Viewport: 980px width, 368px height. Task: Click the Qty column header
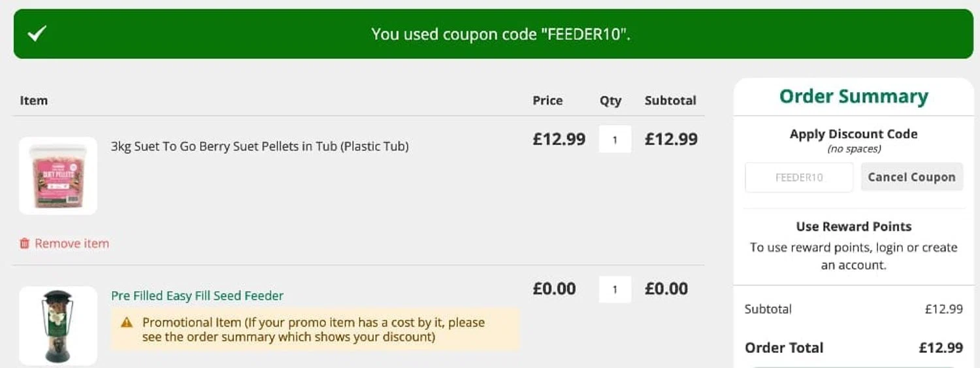coord(610,101)
